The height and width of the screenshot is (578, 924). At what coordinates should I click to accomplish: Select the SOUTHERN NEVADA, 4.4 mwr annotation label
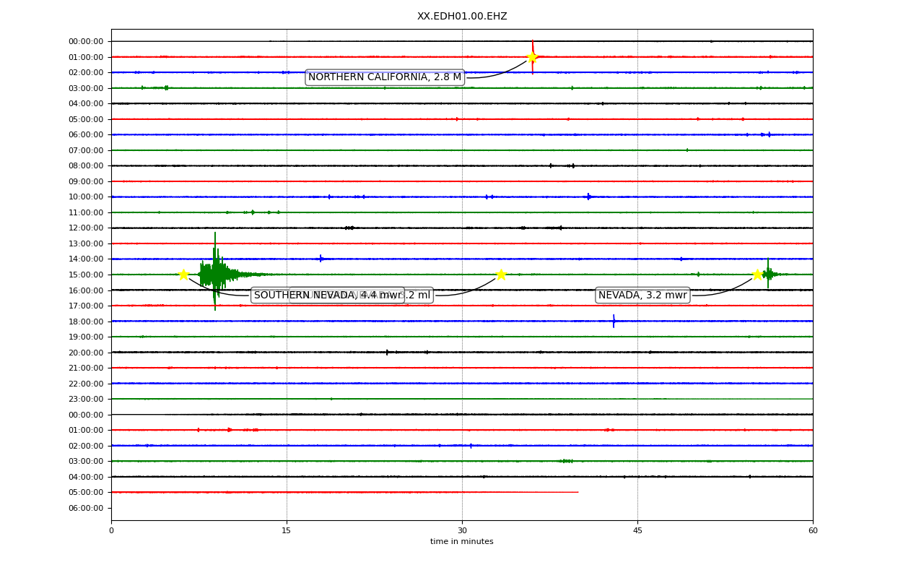click(x=328, y=296)
